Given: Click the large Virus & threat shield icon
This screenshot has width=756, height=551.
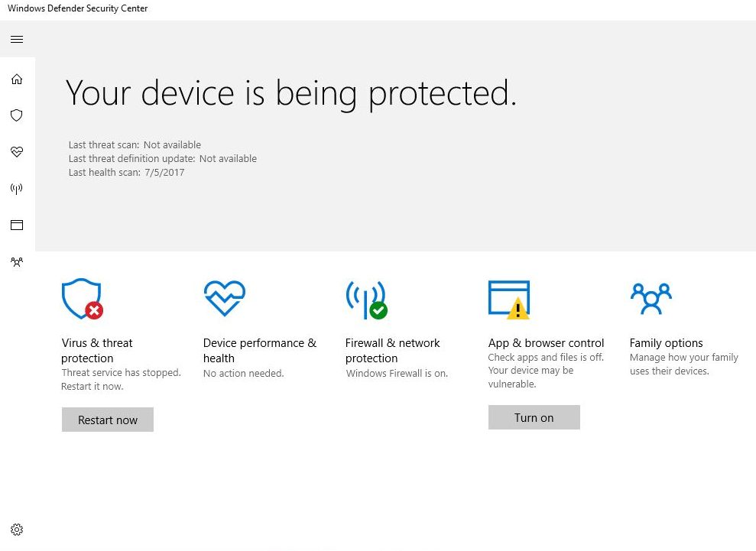Looking at the screenshot, I should click(x=83, y=299).
